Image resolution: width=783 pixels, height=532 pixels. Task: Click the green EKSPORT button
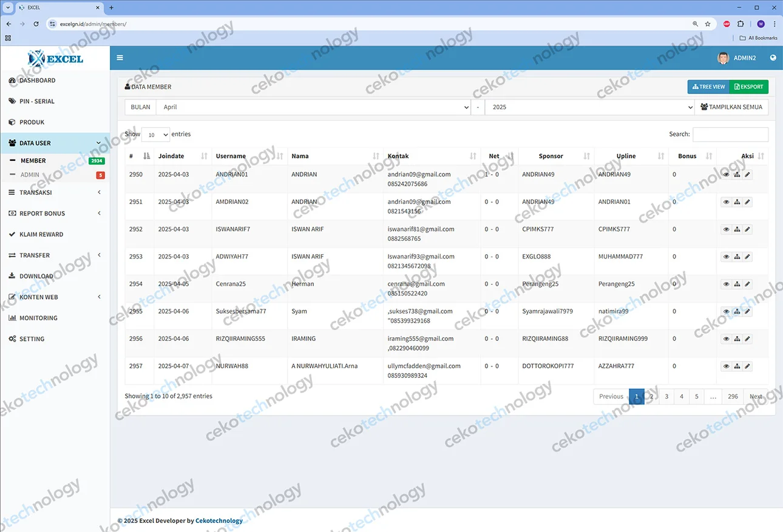click(x=748, y=87)
